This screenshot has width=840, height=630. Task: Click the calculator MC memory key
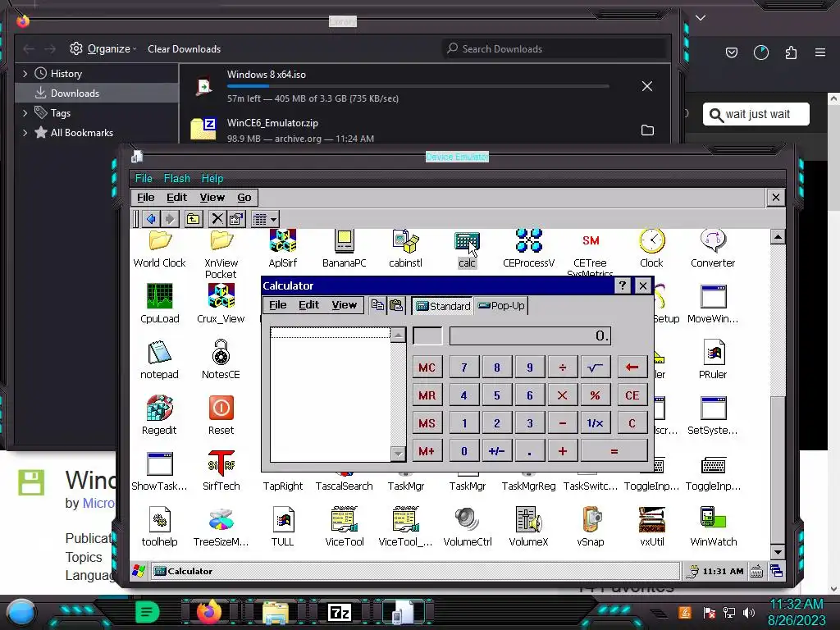coord(427,367)
